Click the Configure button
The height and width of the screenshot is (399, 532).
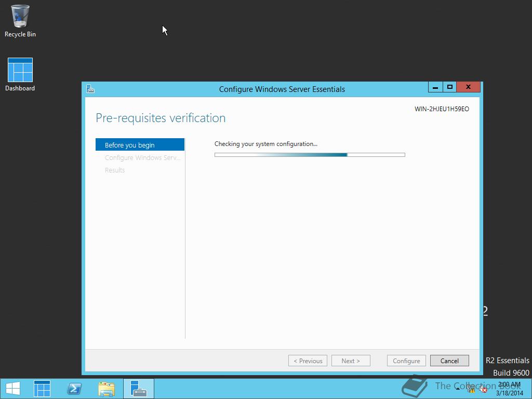point(406,361)
